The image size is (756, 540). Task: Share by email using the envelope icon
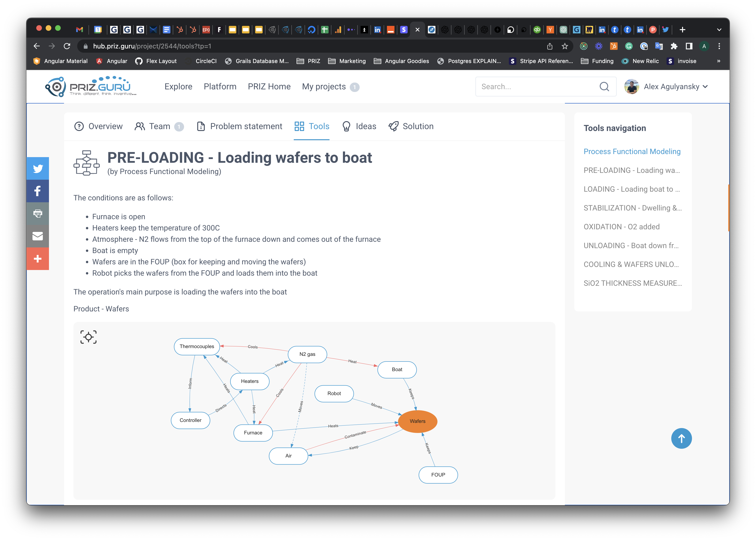click(x=38, y=236)
